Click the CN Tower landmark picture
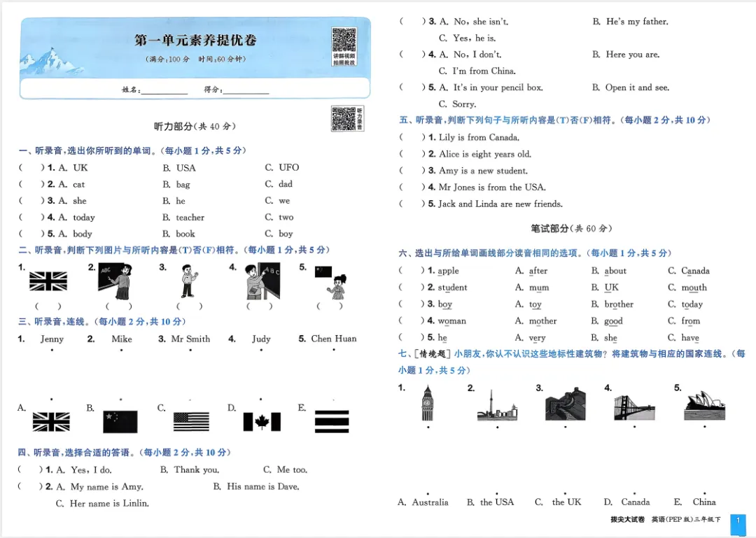This screenshot has width=756, height=538. click(x=498, y=404)
